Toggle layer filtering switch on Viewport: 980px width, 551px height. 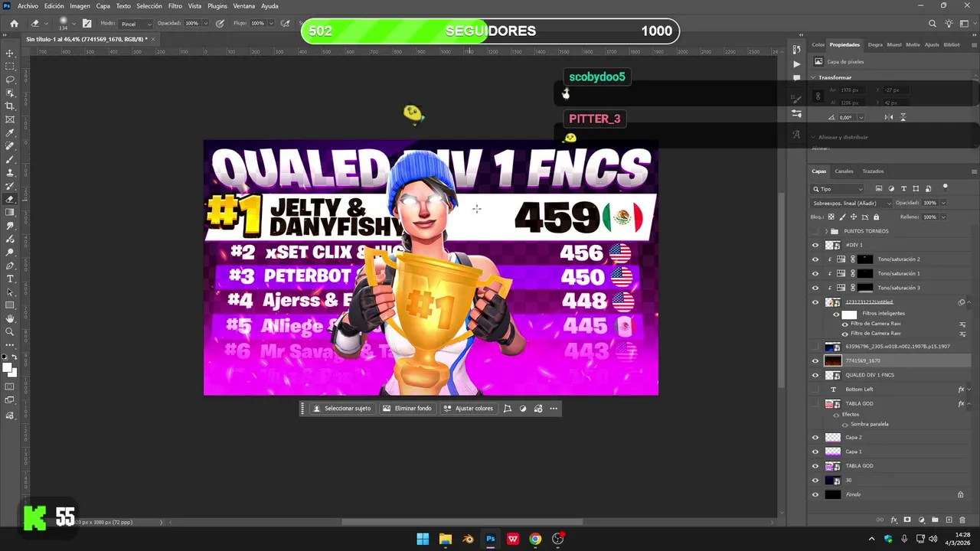(x=945, y=187)
